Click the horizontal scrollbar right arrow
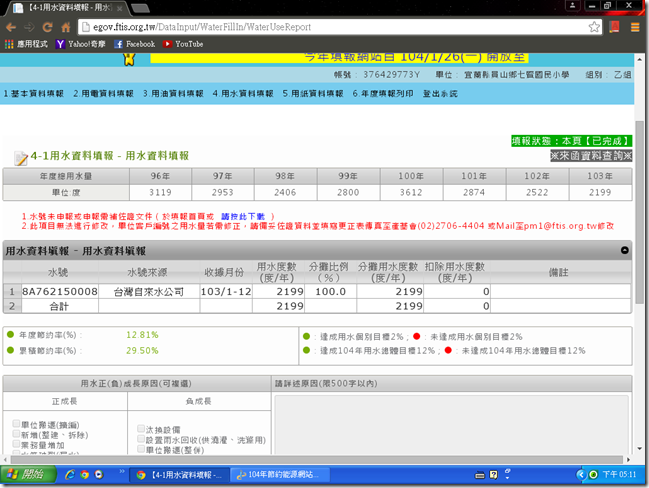This screenshot has width=649, height=488. (629, 459)
